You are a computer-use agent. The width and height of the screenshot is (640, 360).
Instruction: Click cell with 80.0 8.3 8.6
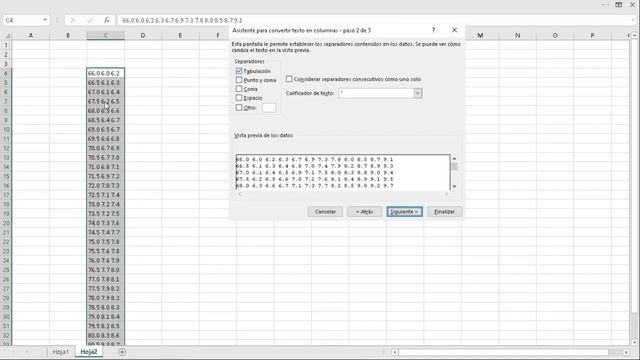[105, 336]
